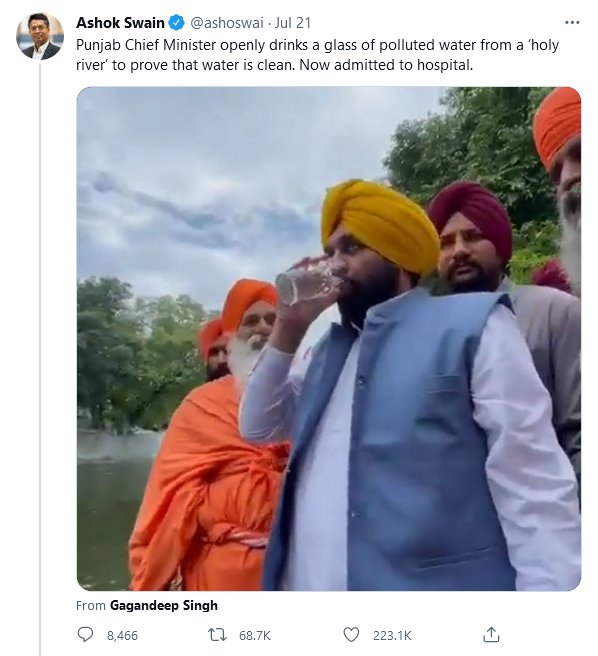598x656 pixels.
Task: Click the tweet text about Punjab Chief Minister
Action: [317, 55]
